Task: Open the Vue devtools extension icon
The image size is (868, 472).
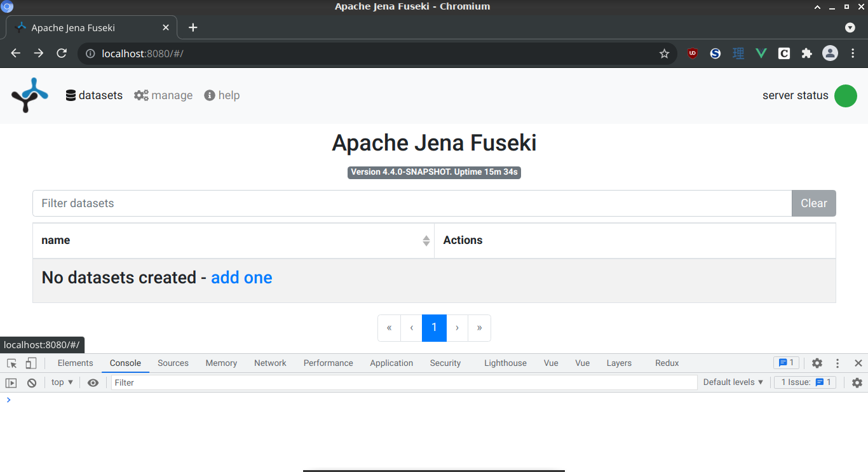Action: [x=761, y=53]
